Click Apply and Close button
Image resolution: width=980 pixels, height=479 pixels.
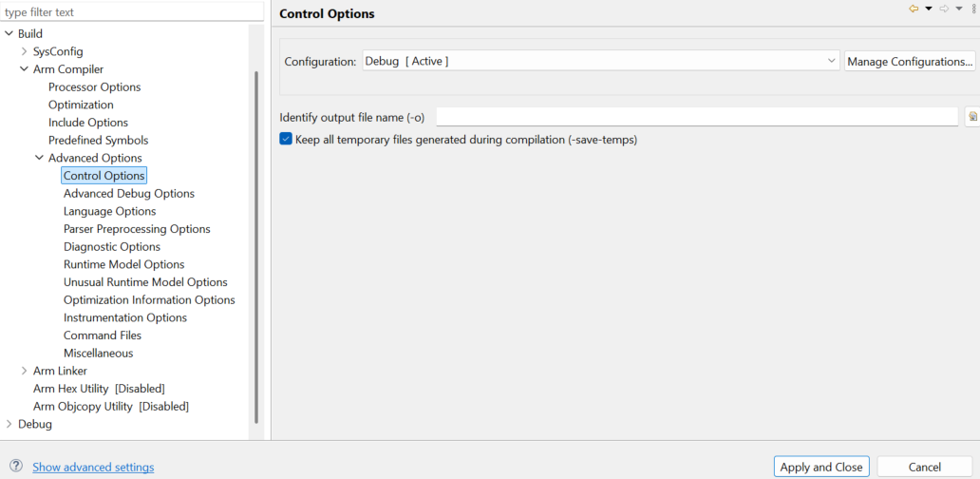[x=821, y=467]
